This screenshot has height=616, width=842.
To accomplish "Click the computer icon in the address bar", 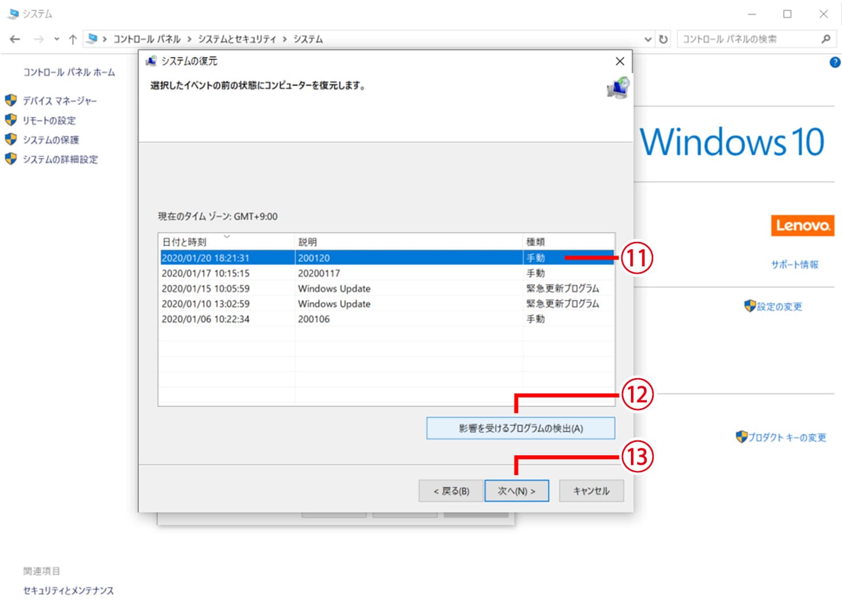I will tap(92, 39).
